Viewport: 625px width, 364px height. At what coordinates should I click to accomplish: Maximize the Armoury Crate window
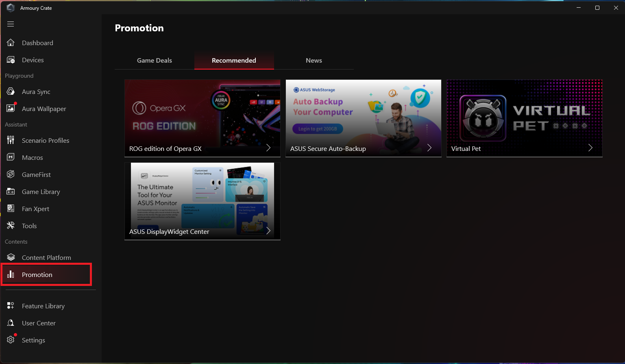click(x=597, y=8)
